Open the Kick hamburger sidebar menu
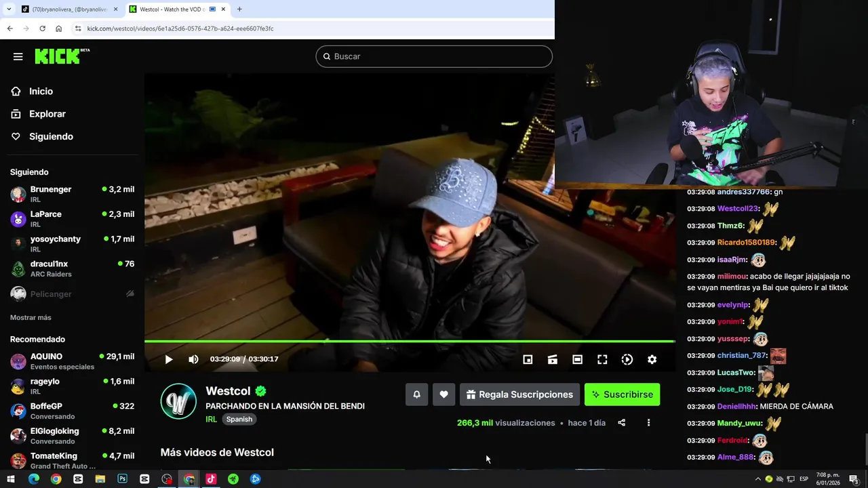Screen dimensions: 868x488 click(x=18, y=56)
